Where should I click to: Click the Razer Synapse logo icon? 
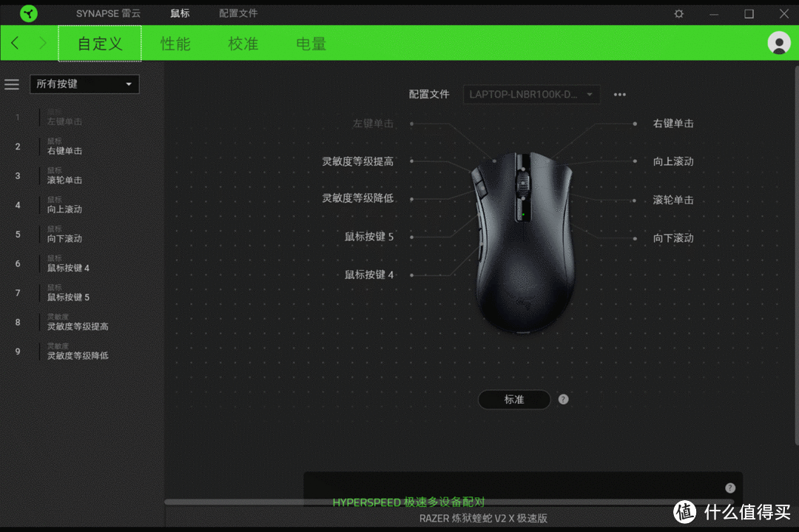[x=29, y=13]
